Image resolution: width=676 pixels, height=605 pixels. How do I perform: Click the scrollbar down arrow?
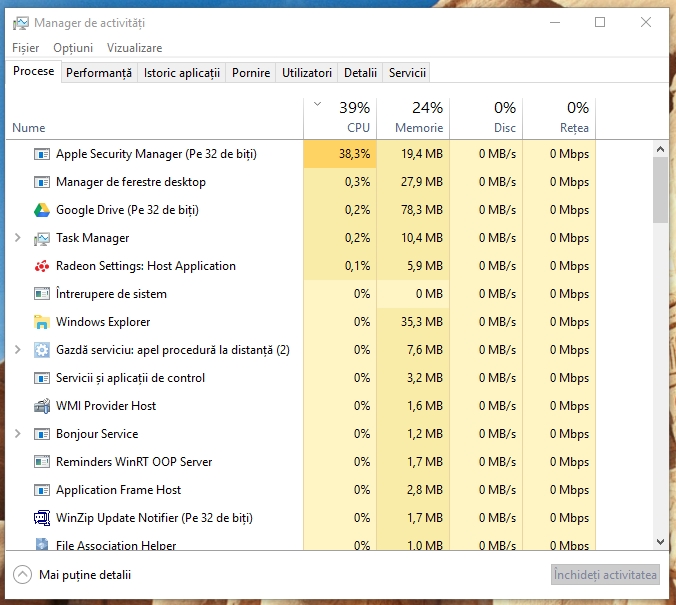point(660,542)
